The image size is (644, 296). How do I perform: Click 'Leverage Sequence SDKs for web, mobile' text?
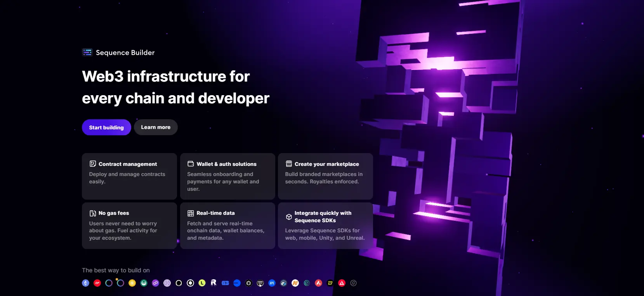[x=325, y=234]
